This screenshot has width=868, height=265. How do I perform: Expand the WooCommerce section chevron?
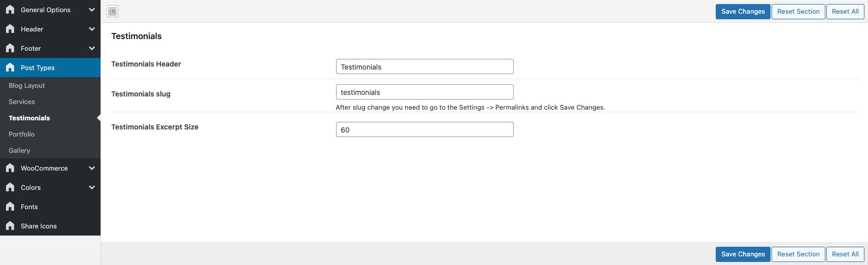(92, 168)
